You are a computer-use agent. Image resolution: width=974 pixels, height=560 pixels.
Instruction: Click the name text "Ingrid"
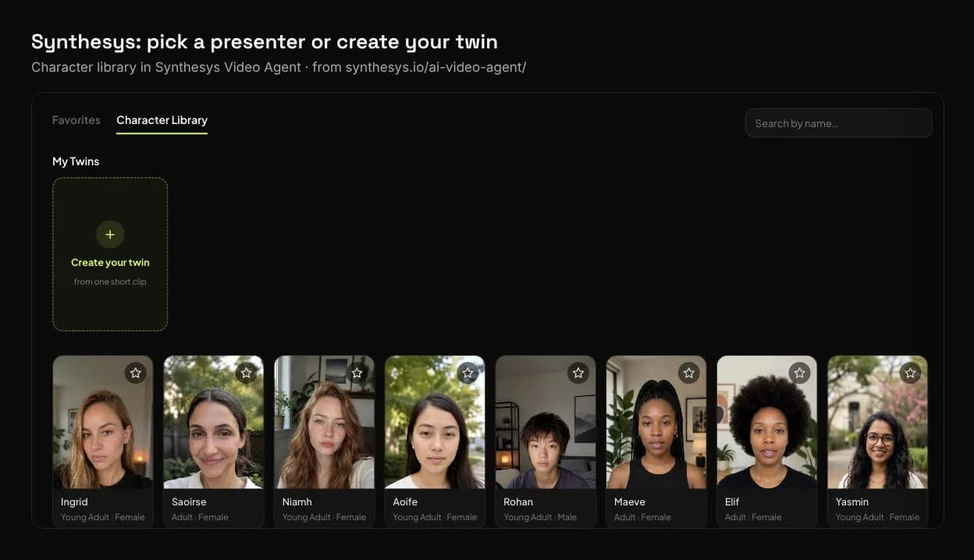coord(74,502)
